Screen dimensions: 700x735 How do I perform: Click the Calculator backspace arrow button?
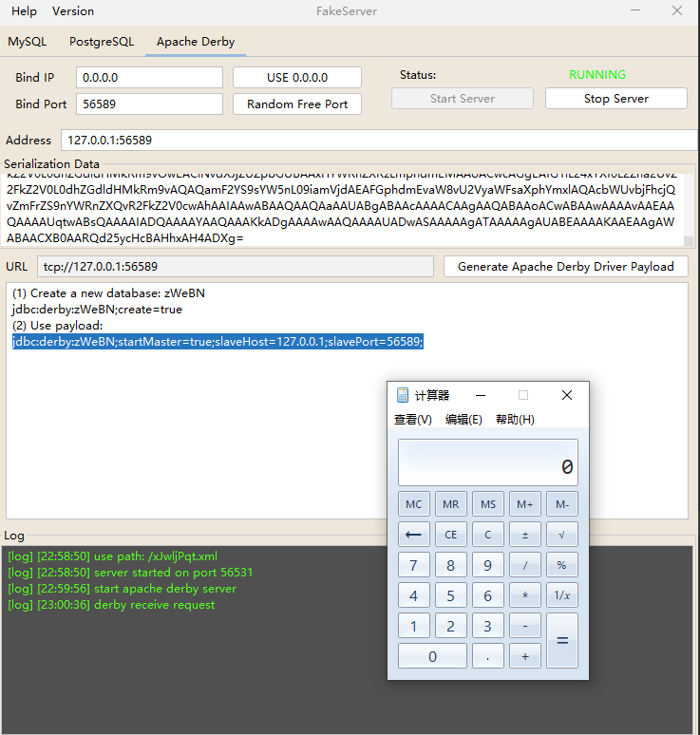pyautogui.click(x=413, y=535)
